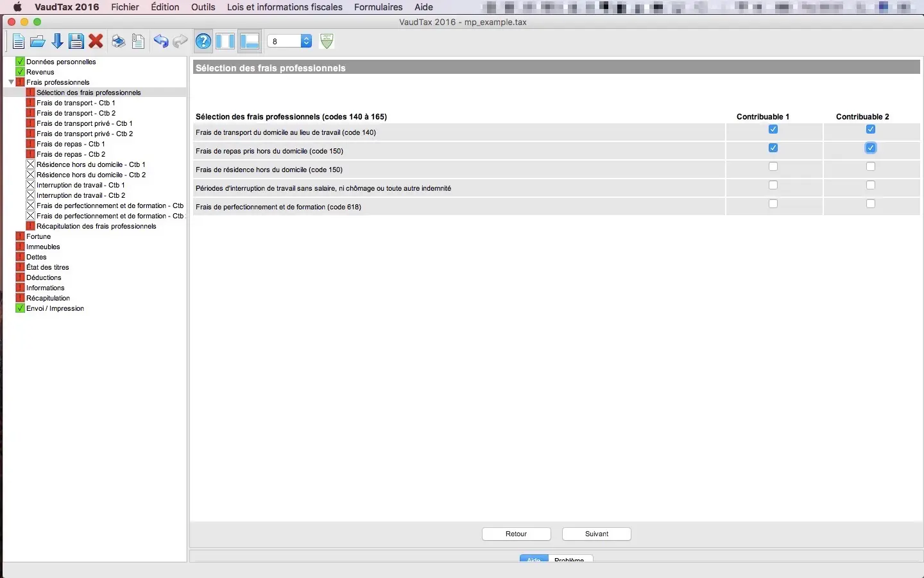Collapse the Frais professionnels tree node
The height and width of the screenshot is (578, 924).
coord(11,82)
